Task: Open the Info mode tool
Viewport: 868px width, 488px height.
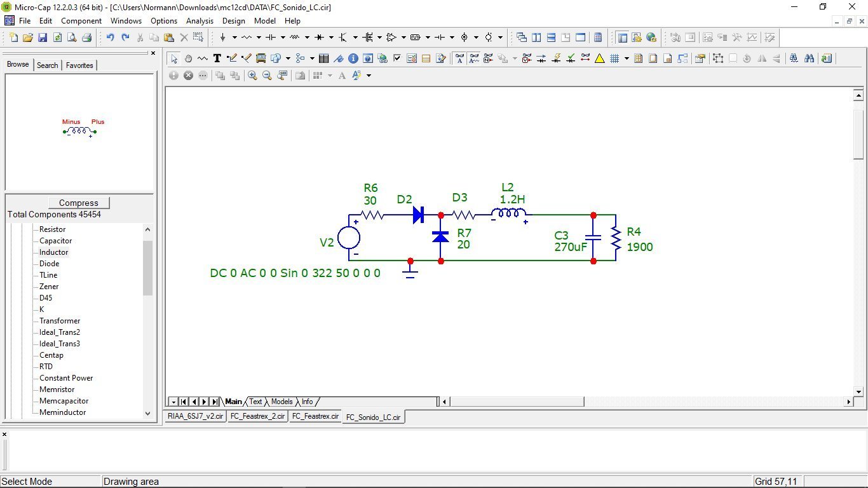Action: [x=353, y=58]
